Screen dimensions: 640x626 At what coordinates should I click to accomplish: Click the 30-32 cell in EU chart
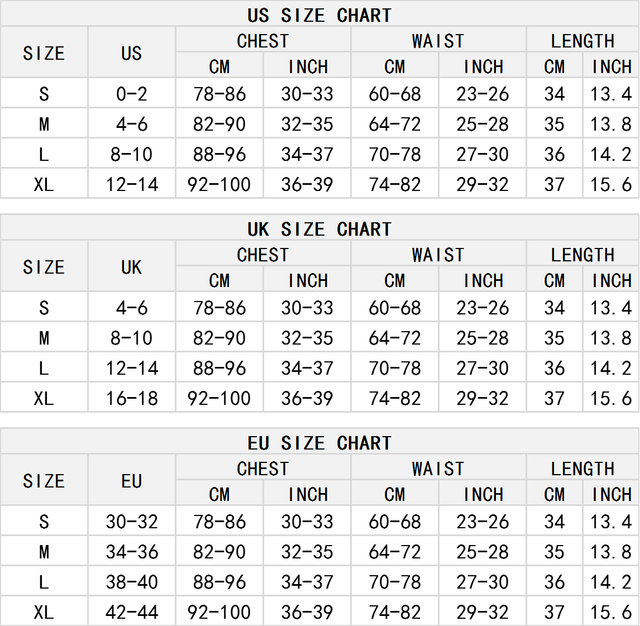[x=132, y=522]
